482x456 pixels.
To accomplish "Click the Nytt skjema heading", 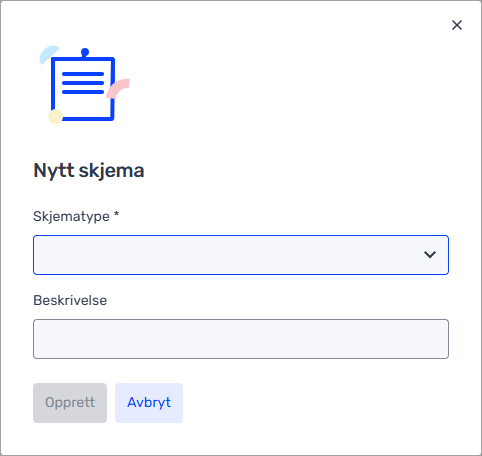I will [x=89, y=171].
